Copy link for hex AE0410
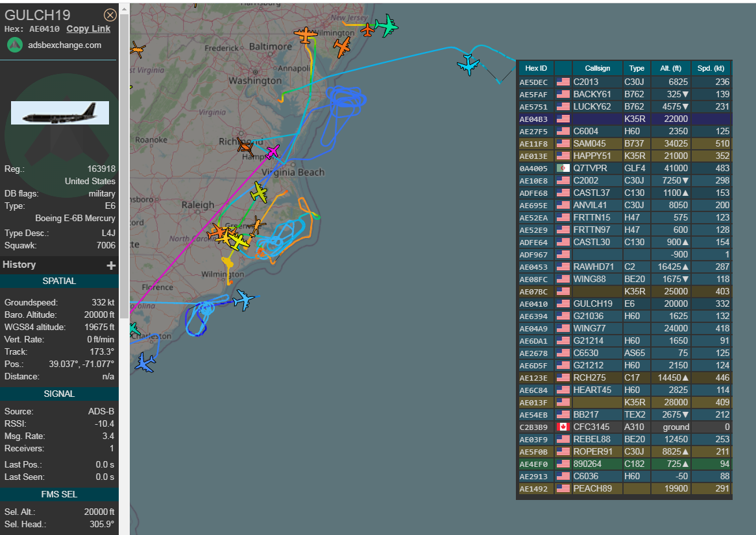 88,29
